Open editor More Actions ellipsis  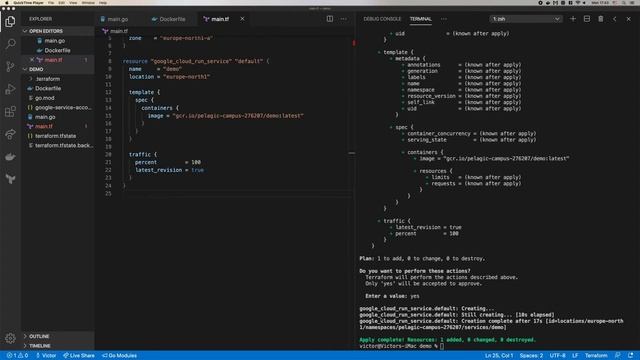[344, 19]
